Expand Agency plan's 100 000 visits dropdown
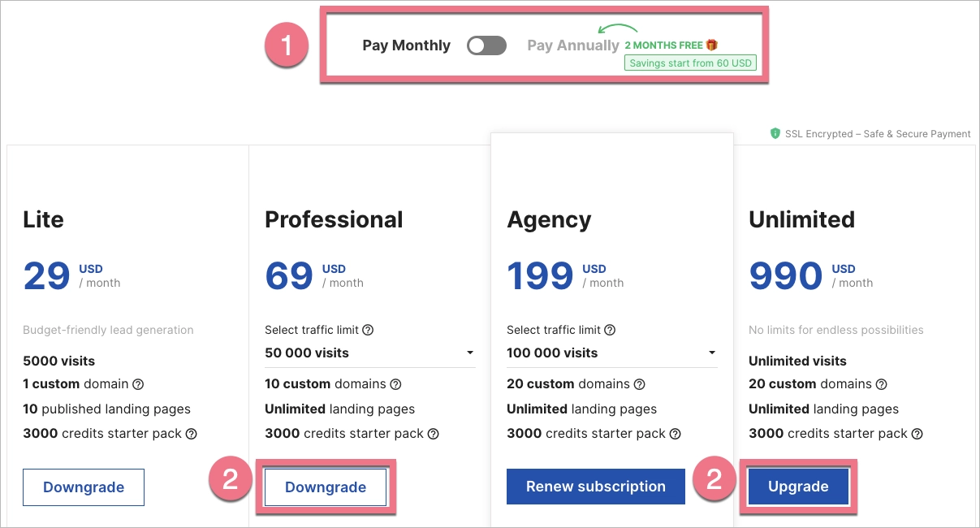This screenshot has height=528, width=980. coord(611,353)
